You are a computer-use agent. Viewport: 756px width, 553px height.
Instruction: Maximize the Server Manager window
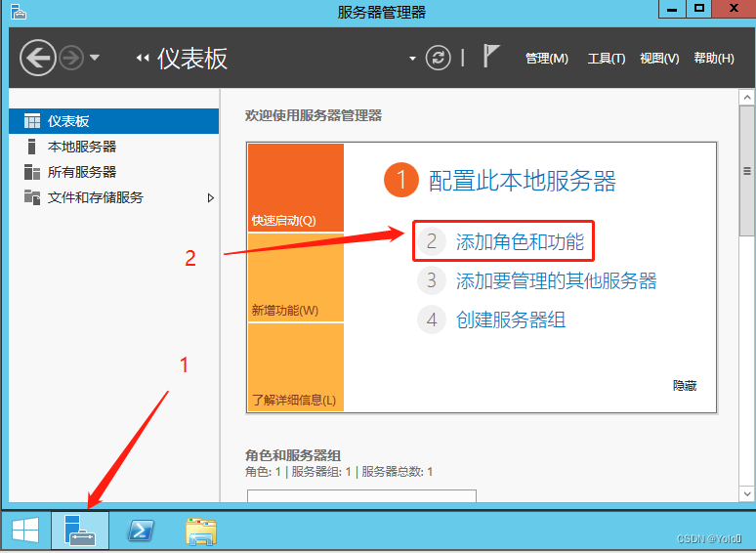pyautogui.click(x=698, y=9)
